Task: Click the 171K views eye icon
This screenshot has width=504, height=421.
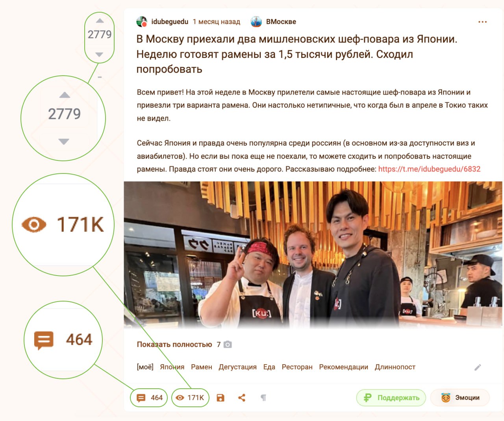Action: pyautogui.click(x=180, y=398)
